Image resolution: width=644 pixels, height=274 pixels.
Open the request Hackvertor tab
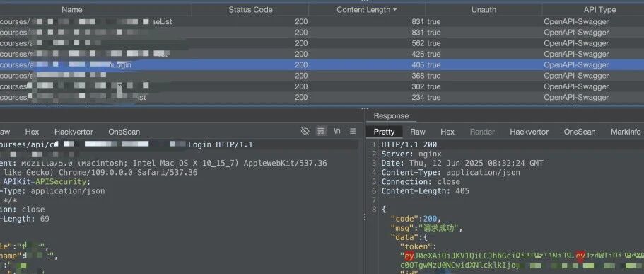pyautogui.click(x=74, y=132)
